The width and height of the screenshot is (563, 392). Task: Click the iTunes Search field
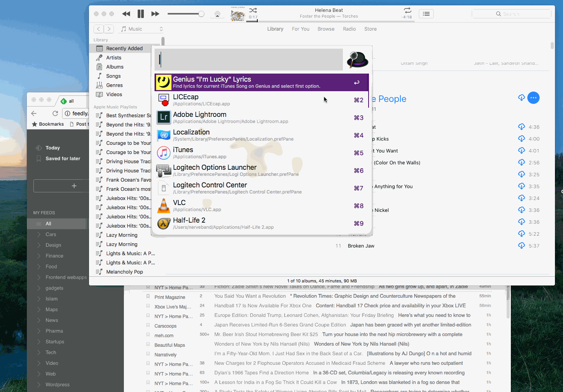[512, 14]
